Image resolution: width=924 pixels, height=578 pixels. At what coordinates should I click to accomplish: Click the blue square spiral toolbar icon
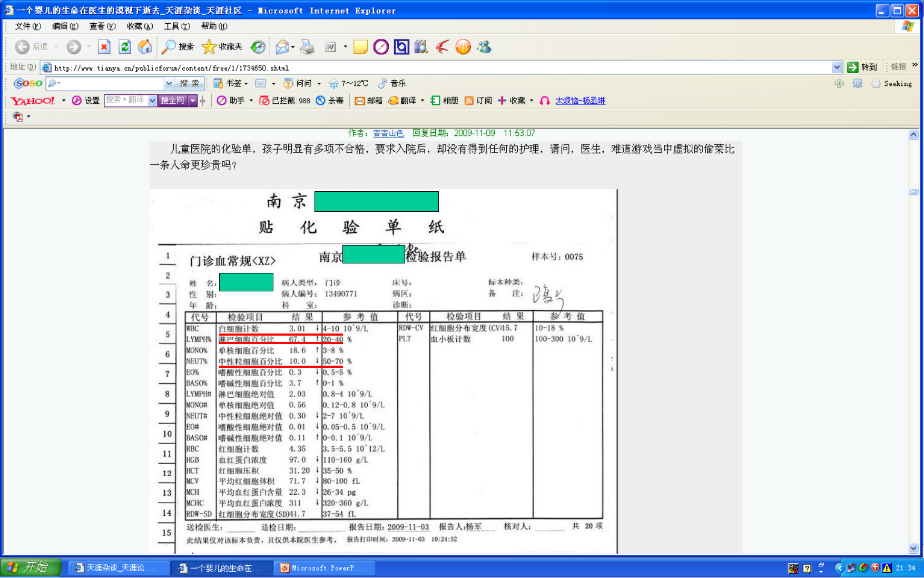pyautogui.click(x=401, y=47)
